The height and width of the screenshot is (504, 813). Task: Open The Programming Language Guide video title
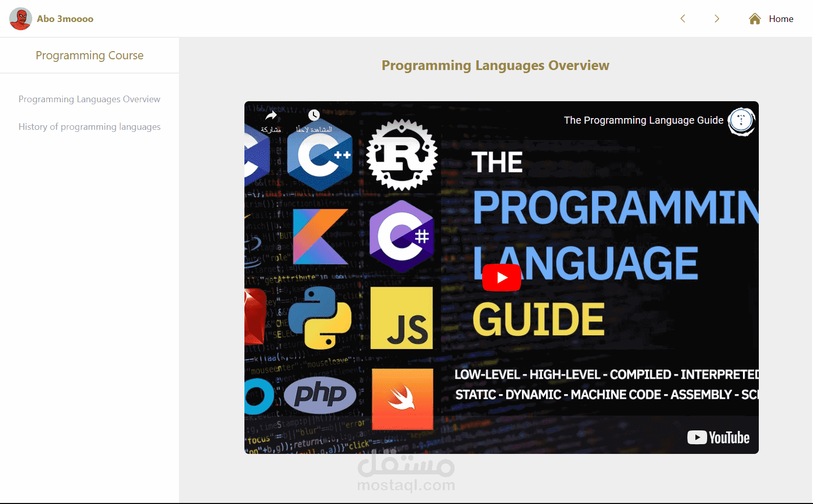coord(643,120)
